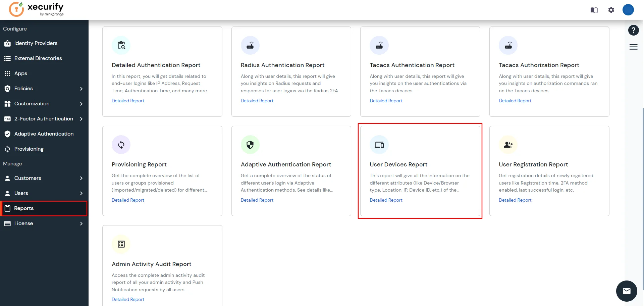Open the hamburger menu on the right

click(x=633, y=47)
